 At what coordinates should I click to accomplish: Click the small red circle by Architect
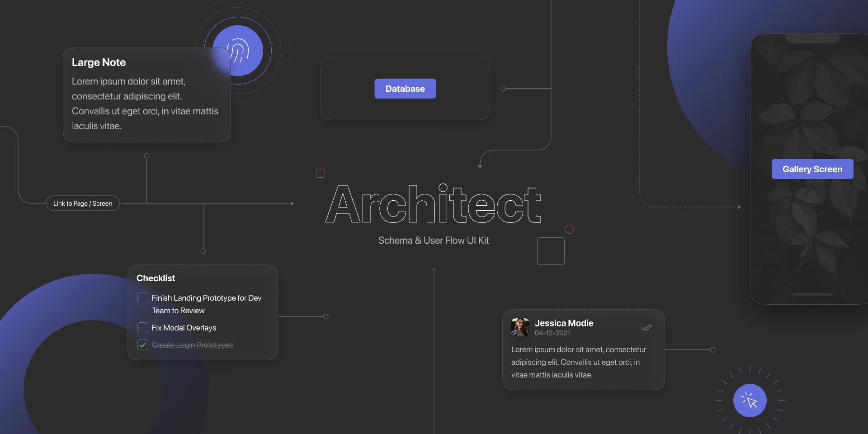coord(569,229)
